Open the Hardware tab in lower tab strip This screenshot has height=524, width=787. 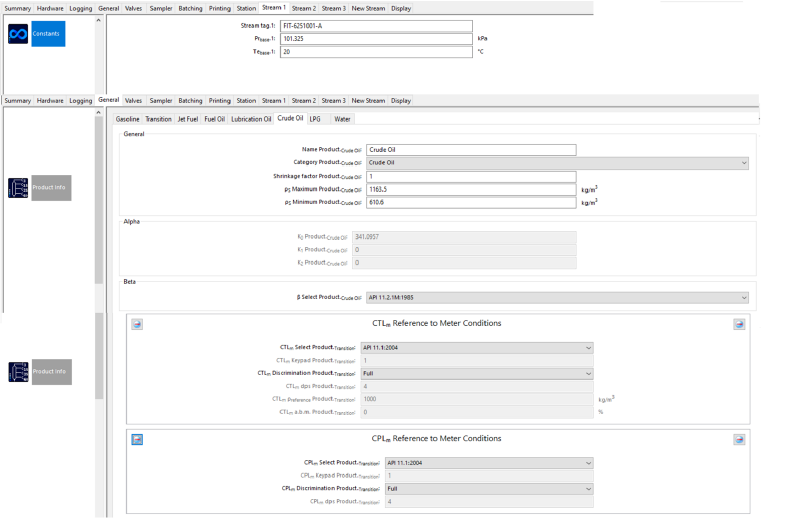[50, 101]
